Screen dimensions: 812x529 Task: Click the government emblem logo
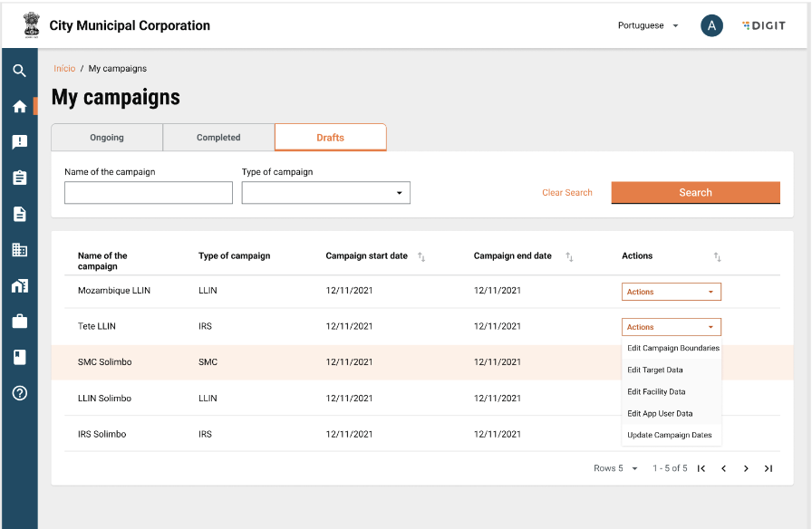(x=32, y=24)
